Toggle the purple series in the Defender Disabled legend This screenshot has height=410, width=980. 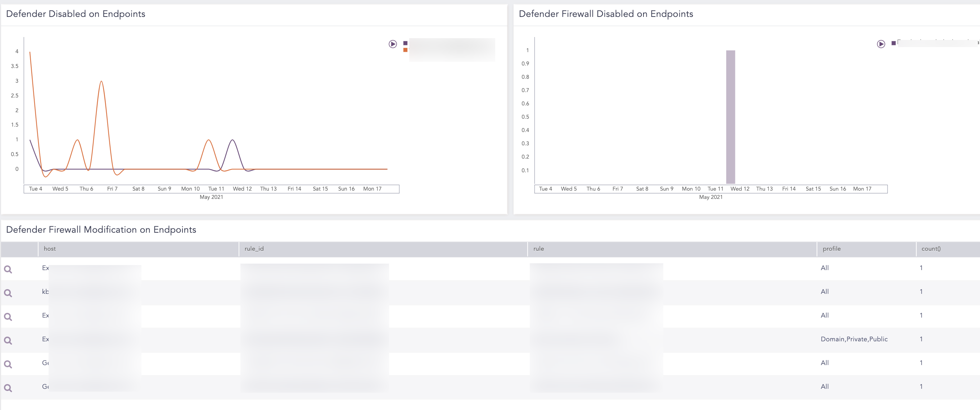(405, 43)
